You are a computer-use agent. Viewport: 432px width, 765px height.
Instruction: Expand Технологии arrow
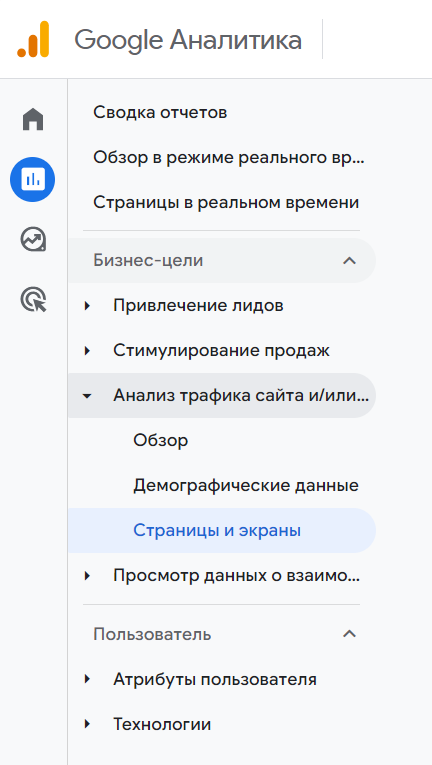click(x=87, y=724)
